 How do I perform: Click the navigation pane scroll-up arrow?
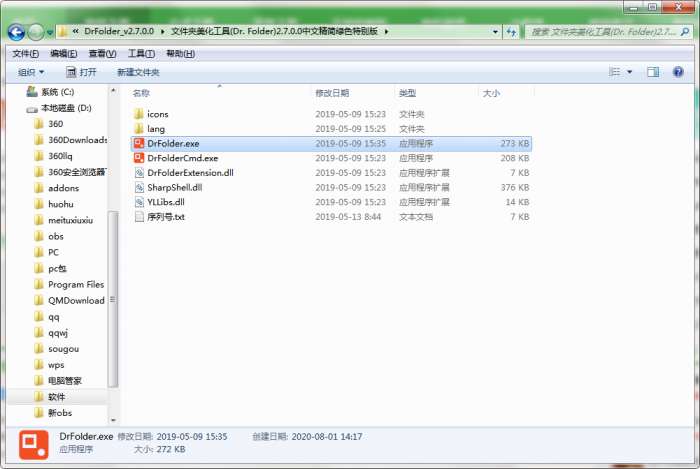pos(113,91)
